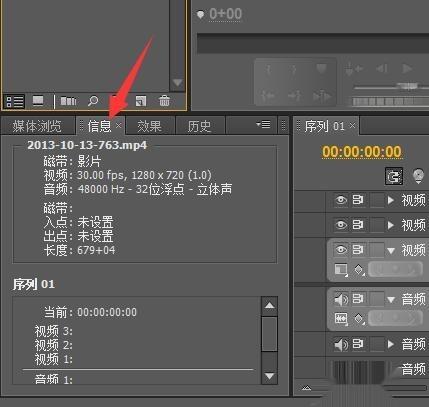Toggle lock box on top video track
The width and height of the screenshot is (429, 407).
click(377, 200)
